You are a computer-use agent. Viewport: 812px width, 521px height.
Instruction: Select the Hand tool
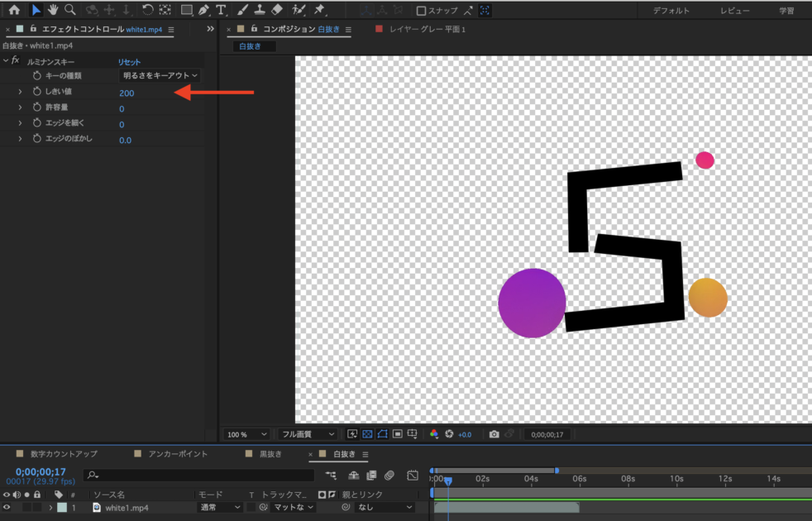point(54,10)
